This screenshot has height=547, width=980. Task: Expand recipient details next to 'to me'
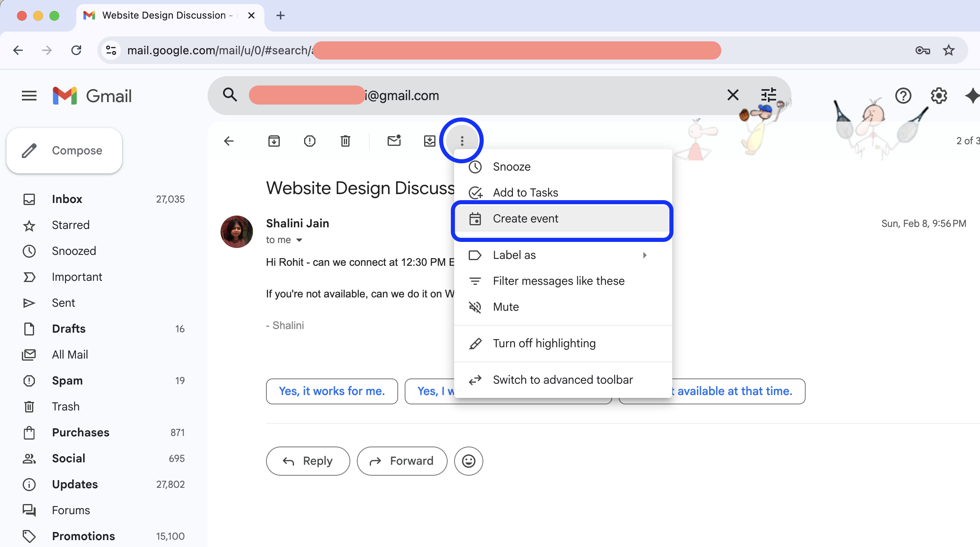[299, 240]
